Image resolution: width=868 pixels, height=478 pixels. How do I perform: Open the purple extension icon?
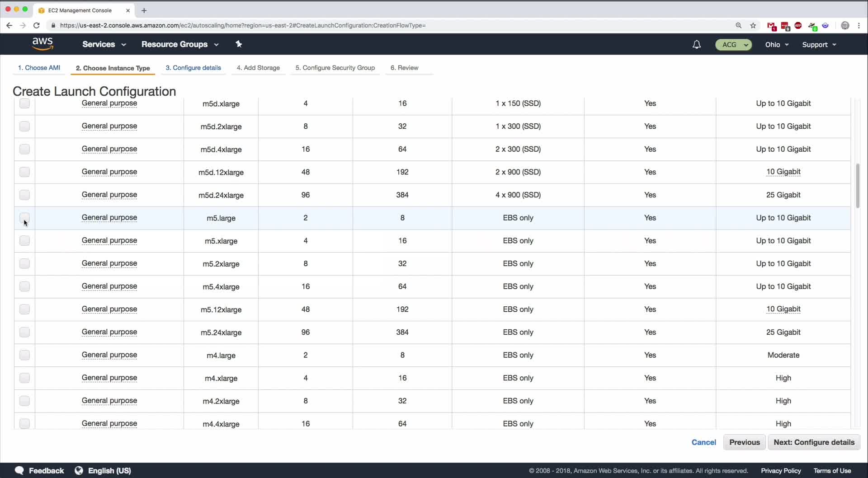click(826, 25)
